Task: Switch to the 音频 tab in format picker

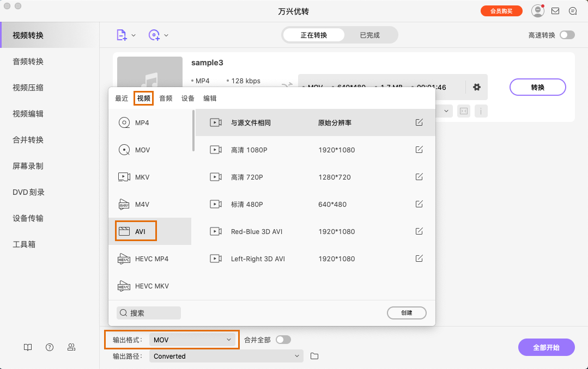Action: coord(166,98)
